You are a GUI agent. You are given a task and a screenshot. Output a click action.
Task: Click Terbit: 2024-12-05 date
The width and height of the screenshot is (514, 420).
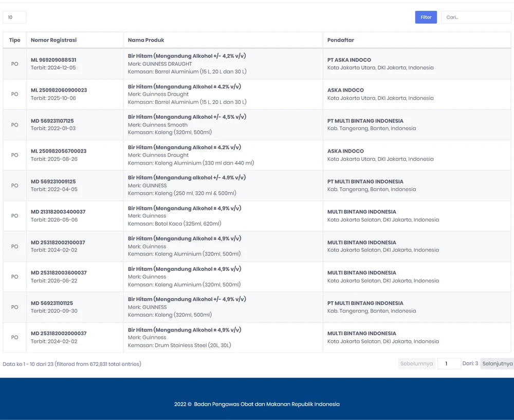[53, 67]
